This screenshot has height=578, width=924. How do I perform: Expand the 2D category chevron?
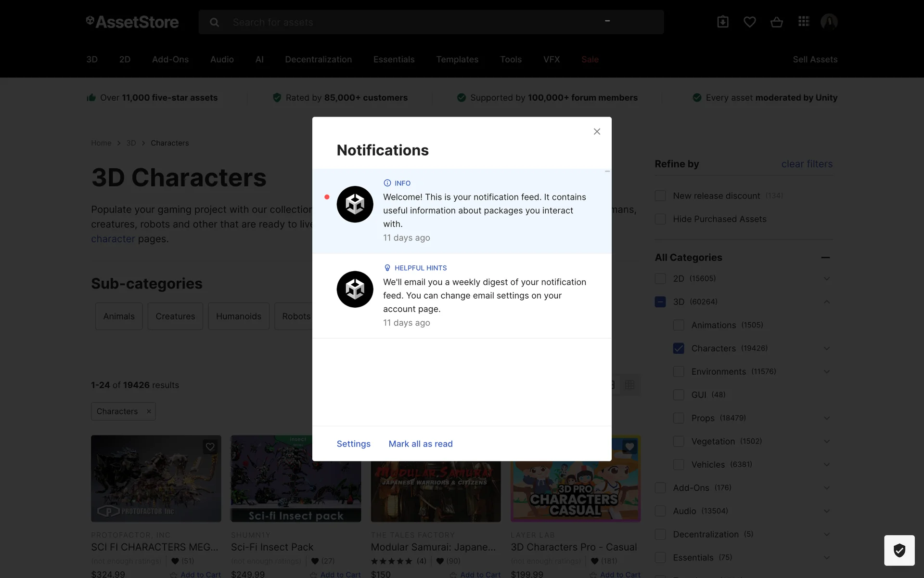pyautogui.click(x=826, y=278)
